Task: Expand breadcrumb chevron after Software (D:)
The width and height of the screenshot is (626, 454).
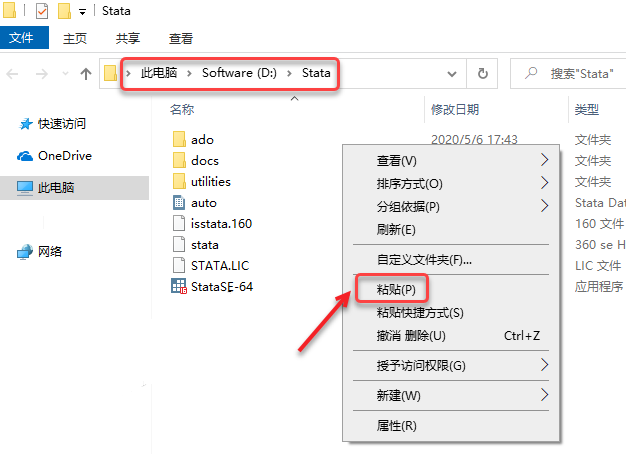Action: (x=289, y=73)
